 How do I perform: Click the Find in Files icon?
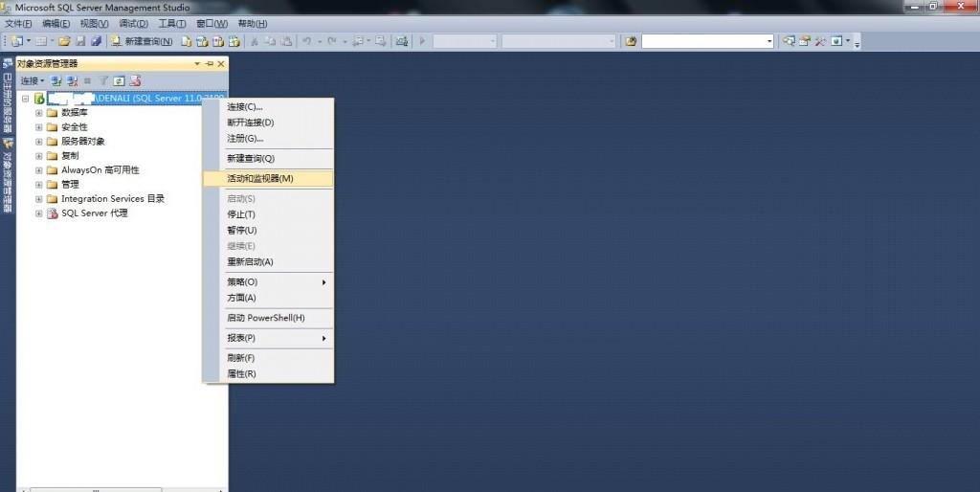pos(631,41)
